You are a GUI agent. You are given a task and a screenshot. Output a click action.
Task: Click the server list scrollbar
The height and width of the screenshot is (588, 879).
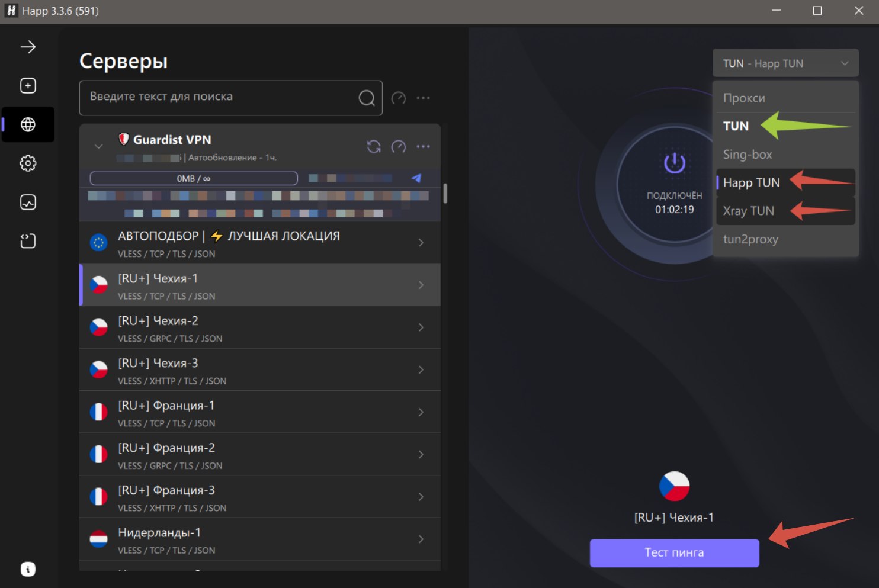445,194
